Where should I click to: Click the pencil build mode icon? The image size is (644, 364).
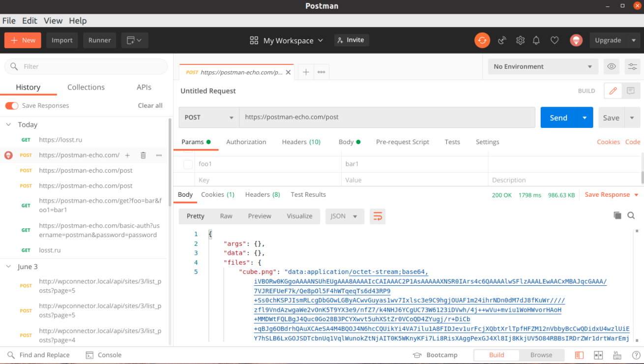click(613, 91)
